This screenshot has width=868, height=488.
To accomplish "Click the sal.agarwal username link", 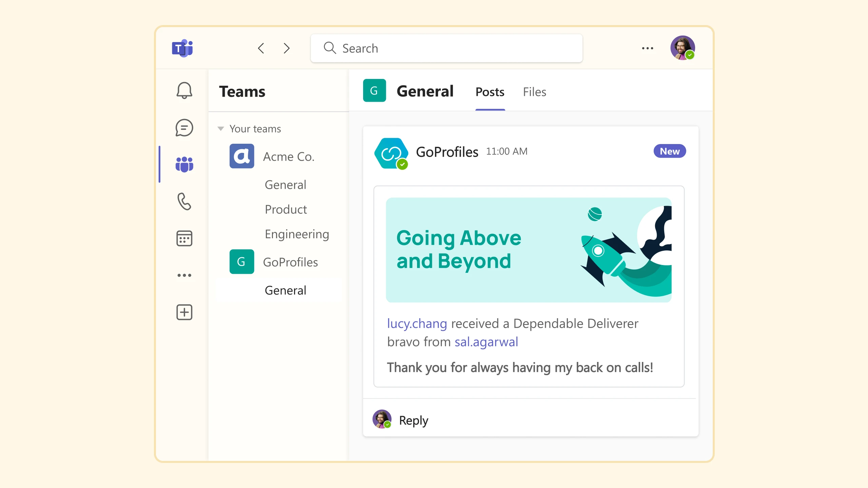I will pyautogui.click(x=486, y=341).
